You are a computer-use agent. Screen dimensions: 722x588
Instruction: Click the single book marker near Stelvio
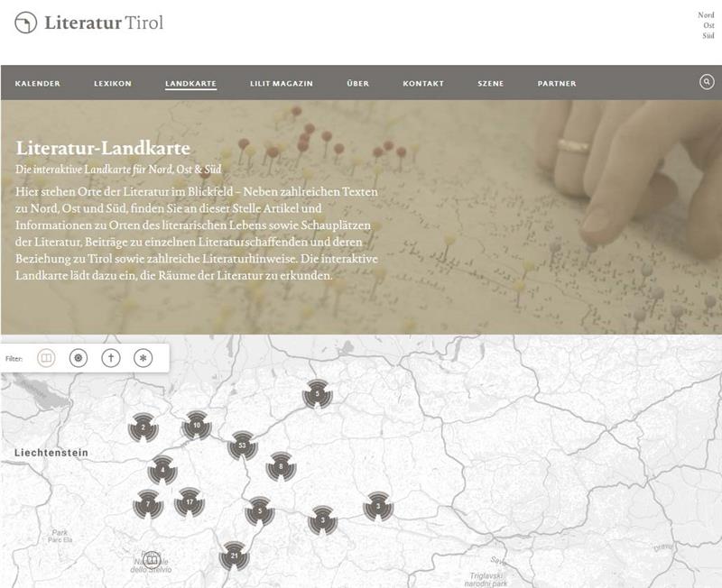153,559
